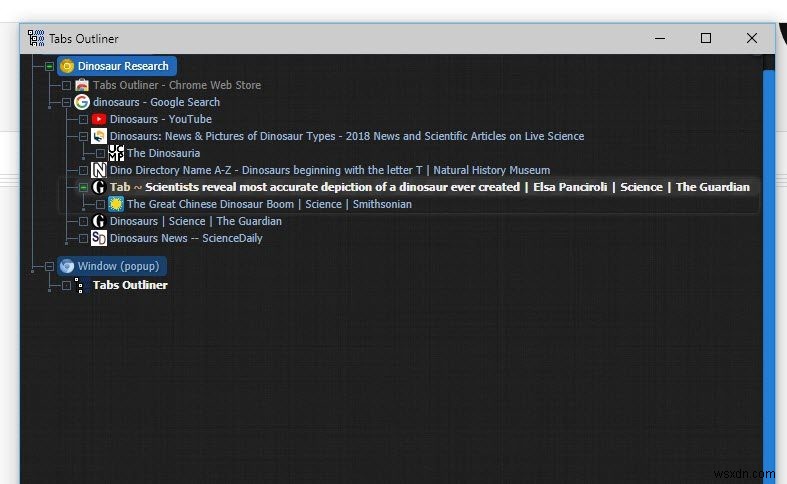Click the Chrome icon of Window (popup)
This screenshot has height=484, width=787.
pyautogui.click(x=67, y=266)
